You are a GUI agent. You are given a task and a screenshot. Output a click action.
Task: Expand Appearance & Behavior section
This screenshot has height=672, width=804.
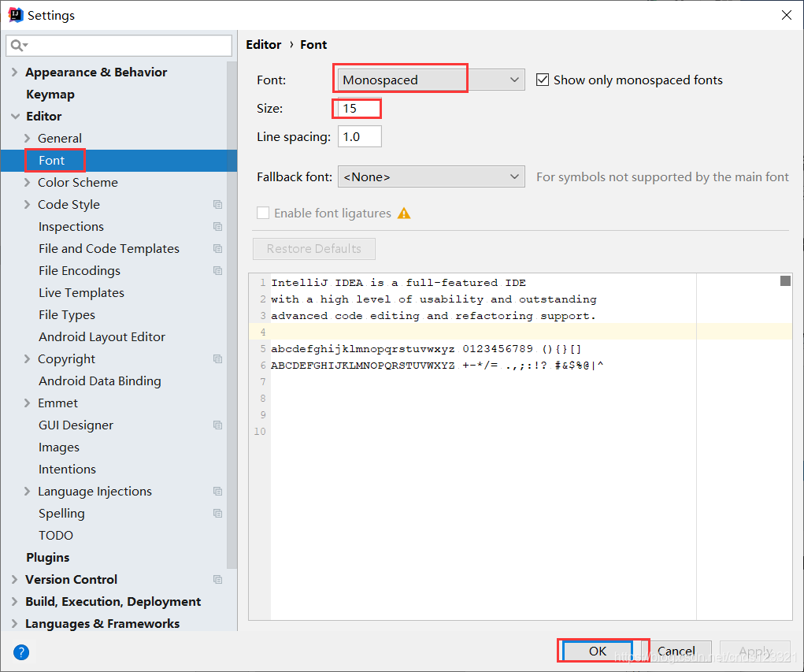tap(14, 72)
